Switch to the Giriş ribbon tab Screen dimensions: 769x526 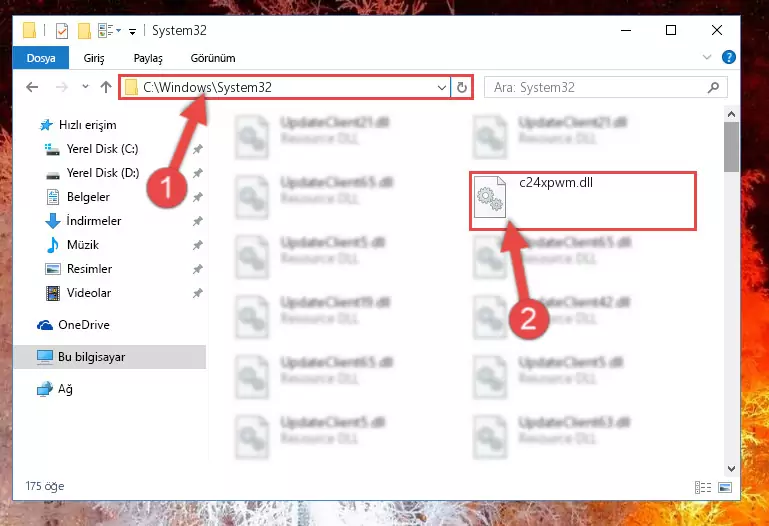[94, 58]
